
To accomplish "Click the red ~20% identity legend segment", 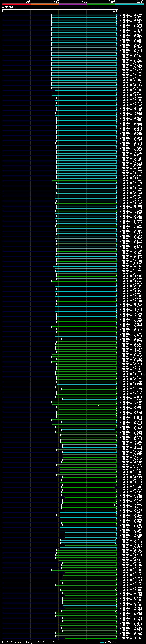I will tap(16, 4).
